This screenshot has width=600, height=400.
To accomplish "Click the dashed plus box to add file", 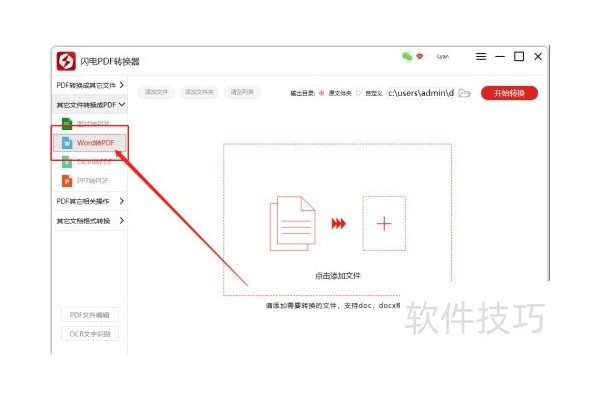I will 384,224.
